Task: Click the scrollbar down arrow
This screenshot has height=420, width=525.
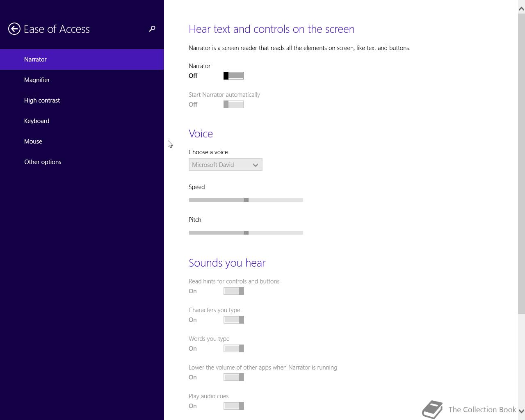Action: point(521,411)
